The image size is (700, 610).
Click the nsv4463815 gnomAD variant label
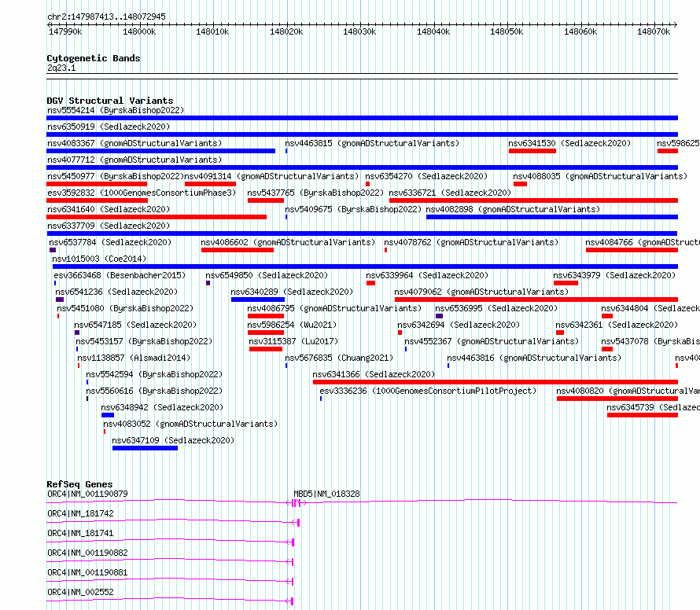372,143
